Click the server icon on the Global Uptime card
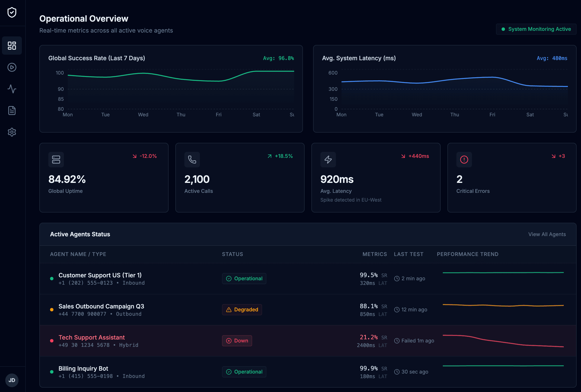Screen dimensions: 581x392 point(56,160)
